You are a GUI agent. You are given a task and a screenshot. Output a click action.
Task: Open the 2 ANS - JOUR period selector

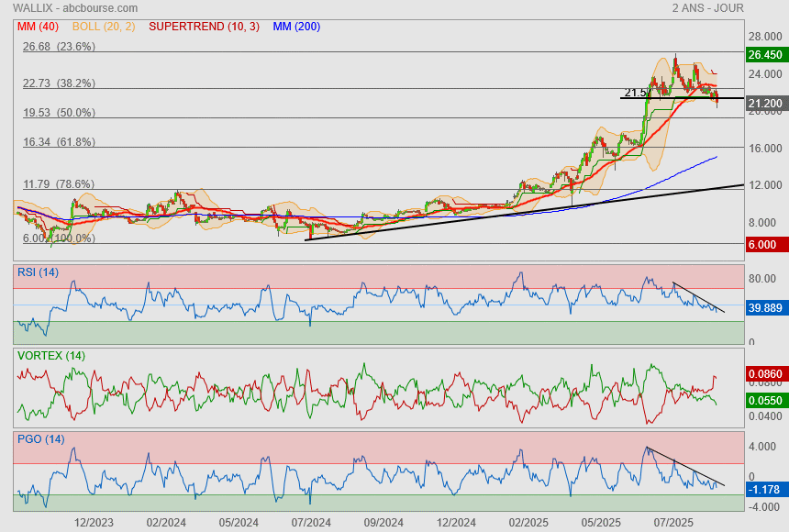point(707,8)
